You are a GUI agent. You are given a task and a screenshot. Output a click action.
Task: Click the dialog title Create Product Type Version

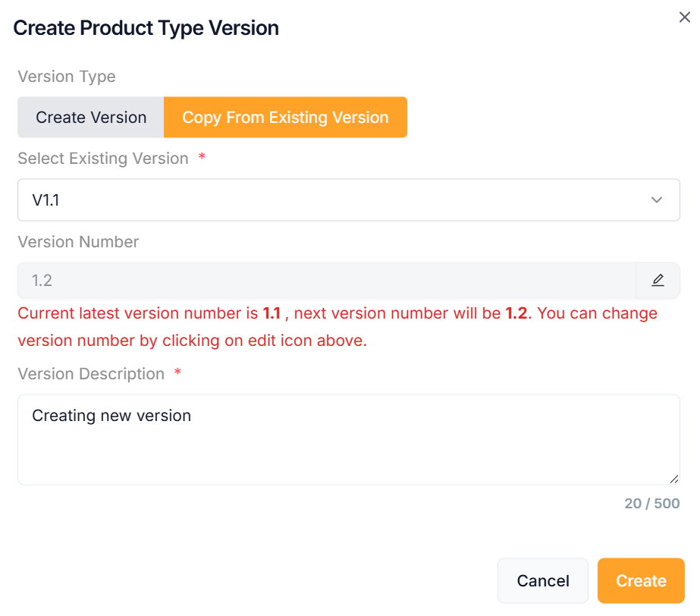tap(146, 28)
